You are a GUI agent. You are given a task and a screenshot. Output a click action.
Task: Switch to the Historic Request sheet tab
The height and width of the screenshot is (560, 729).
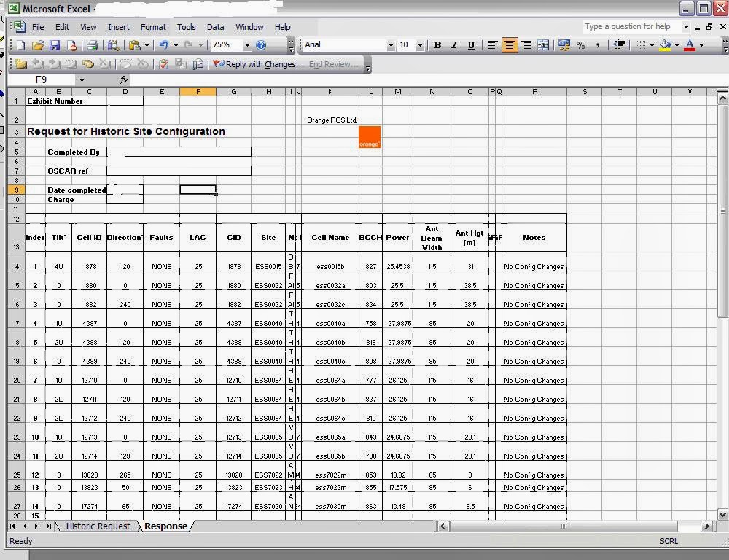97,526
